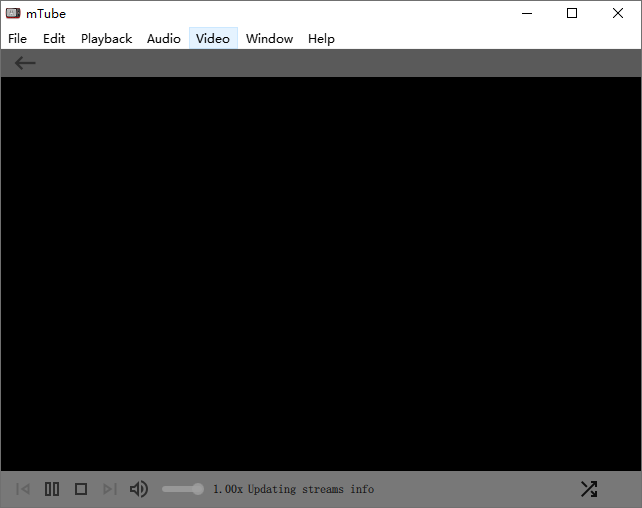Open the Video menu
This screenshot has height=508, width=642.
coord(213,38)
